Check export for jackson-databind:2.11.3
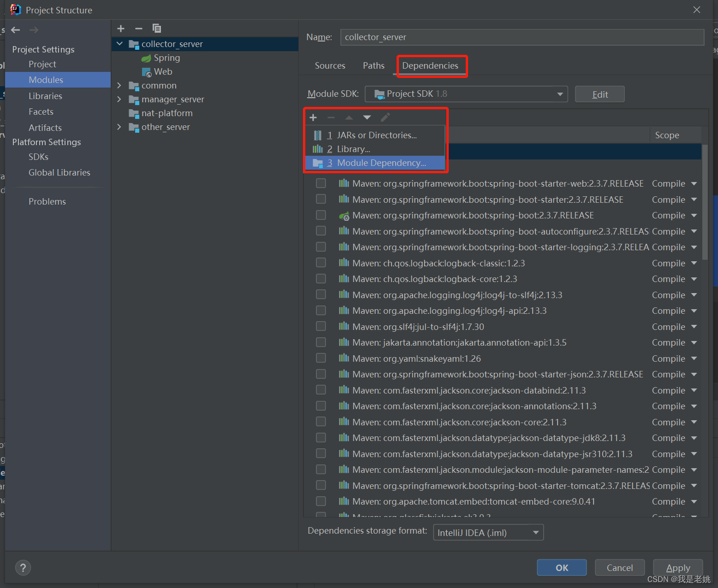 pyautogui.click(x=321, y=390)
